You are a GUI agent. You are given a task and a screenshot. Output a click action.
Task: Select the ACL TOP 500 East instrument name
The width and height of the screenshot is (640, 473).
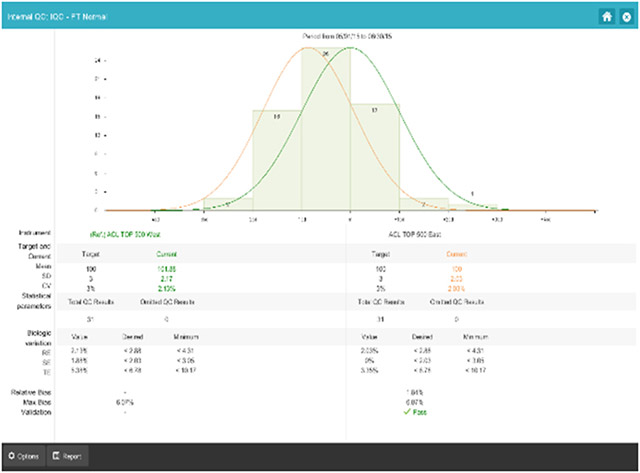[415, 235]
